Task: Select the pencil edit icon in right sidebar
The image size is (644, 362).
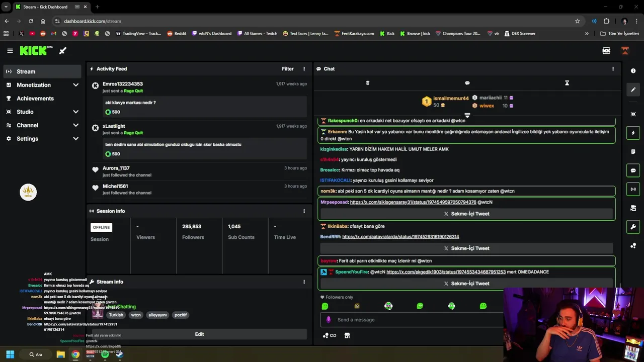Action: [x=633, y=89]
